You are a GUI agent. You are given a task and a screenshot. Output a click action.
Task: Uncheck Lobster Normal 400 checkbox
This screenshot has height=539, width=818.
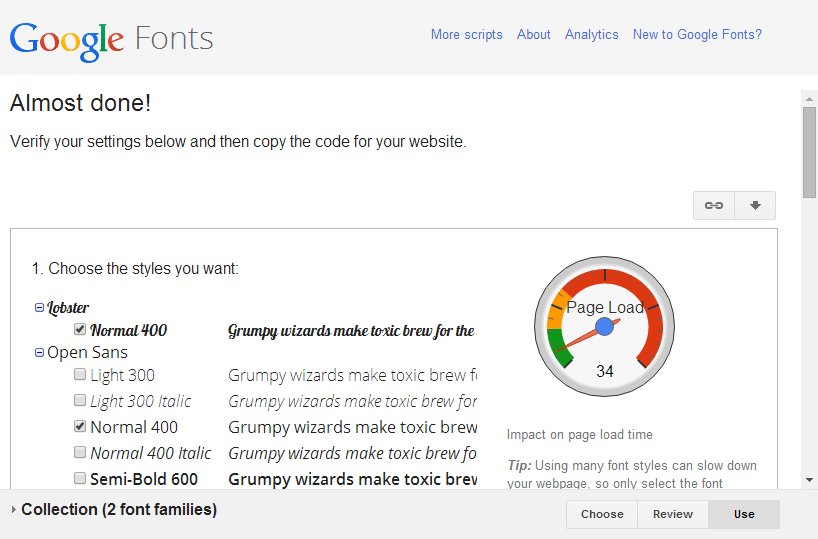click(x=80, y=329)
